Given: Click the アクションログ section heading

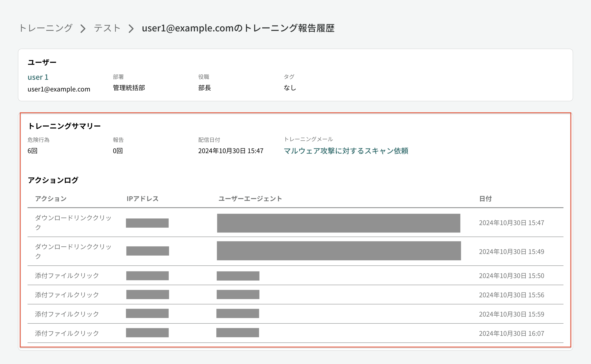Looking at the screenshot, I should pos(53,180).
